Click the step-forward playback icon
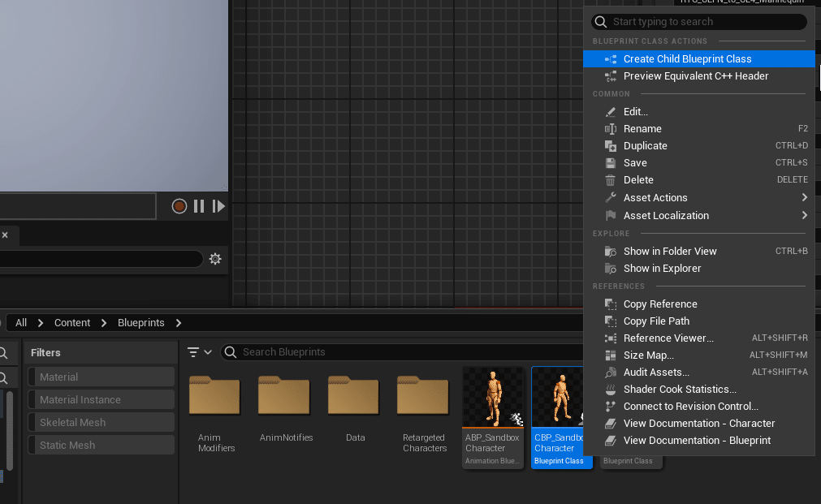821x504 pixels. tap(218, 205)
